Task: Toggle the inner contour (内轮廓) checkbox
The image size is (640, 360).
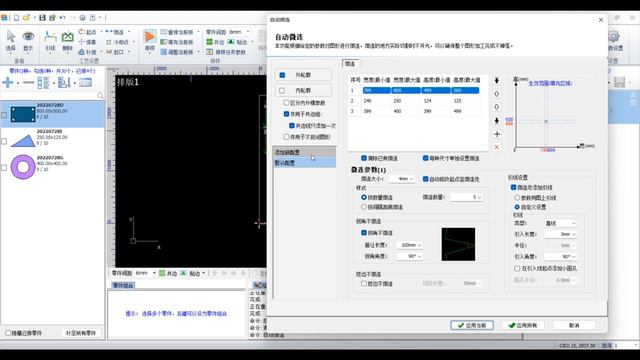Action: coord(282,90)
